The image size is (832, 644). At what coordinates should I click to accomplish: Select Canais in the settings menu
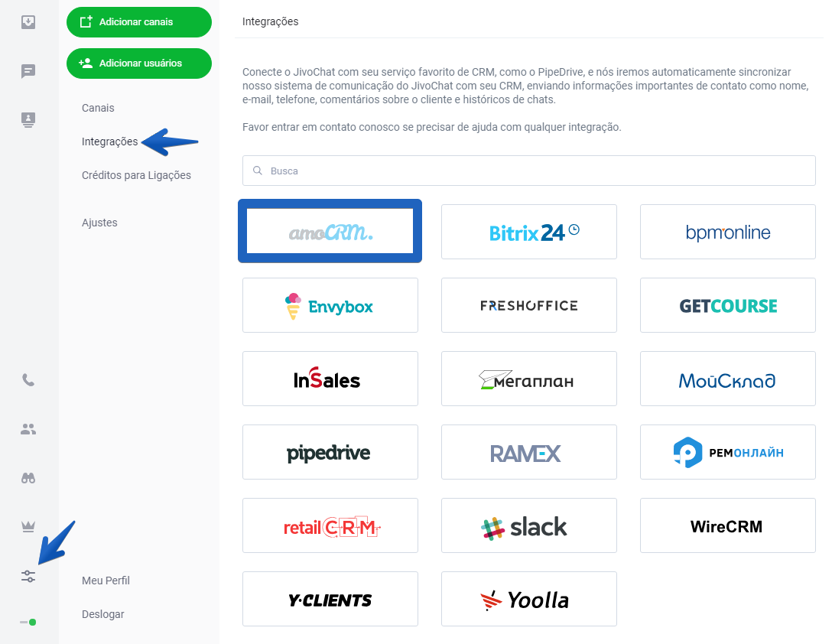click(x=98, y=108)
